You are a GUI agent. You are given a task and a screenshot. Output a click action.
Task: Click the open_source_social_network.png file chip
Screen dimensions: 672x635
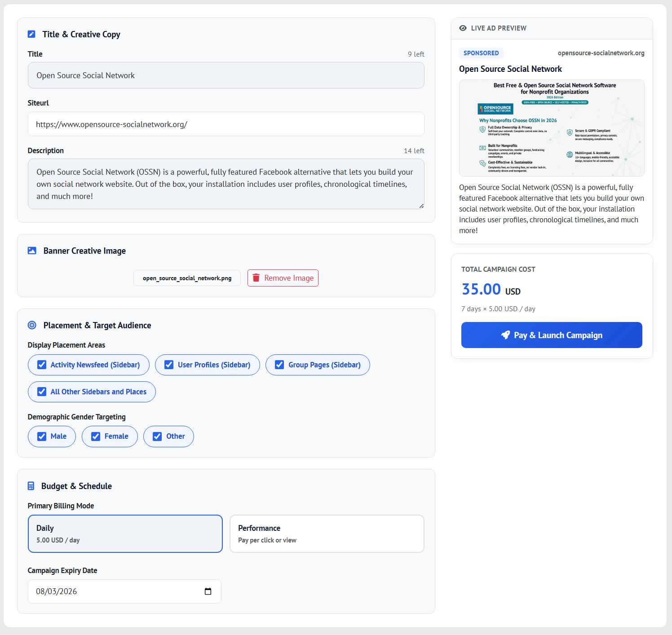pos(187,278)
